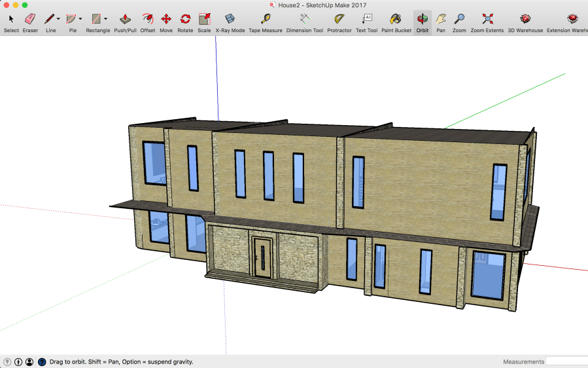This screenshot has width=588, height=368.
Task: Select the Rotate tool
Action: (185, 20)
